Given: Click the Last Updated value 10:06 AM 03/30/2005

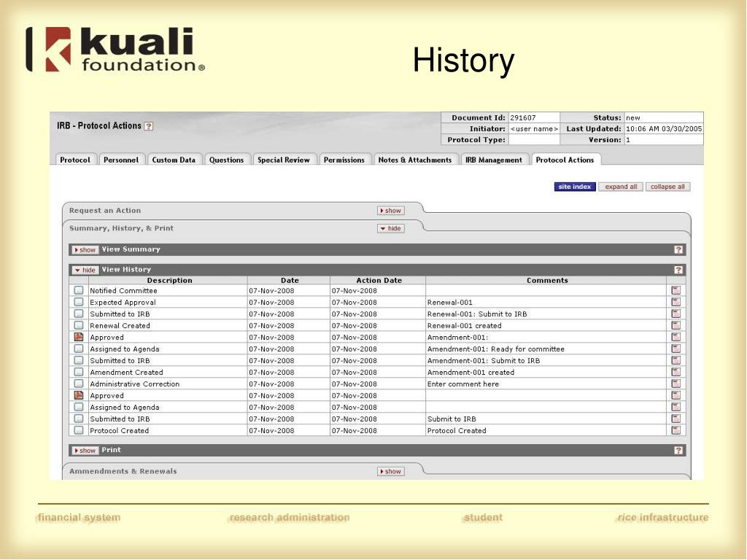Looking at the screenshot, I should coord(664,128).
